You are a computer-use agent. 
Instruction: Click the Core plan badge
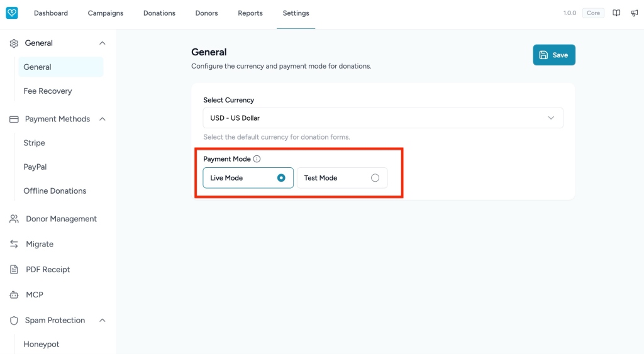(593, 13)
